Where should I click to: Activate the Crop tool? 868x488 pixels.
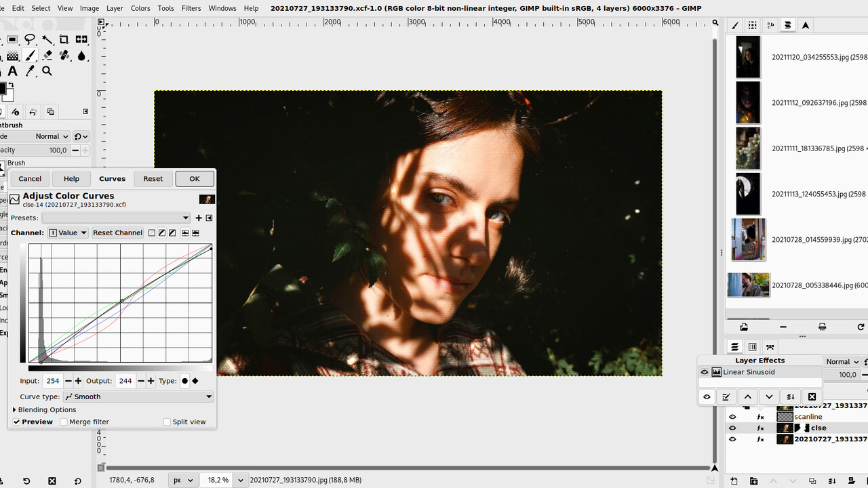coord(64,39)
